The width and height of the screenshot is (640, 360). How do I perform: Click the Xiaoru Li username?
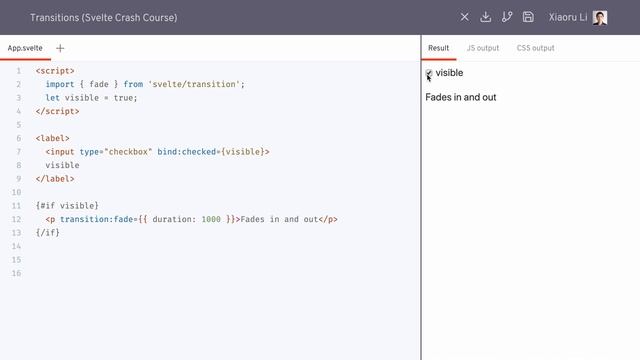567,18
